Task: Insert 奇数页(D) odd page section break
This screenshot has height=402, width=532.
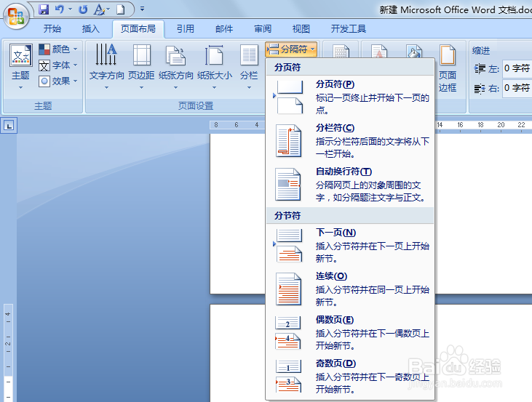Action: (x=350, y=377)
